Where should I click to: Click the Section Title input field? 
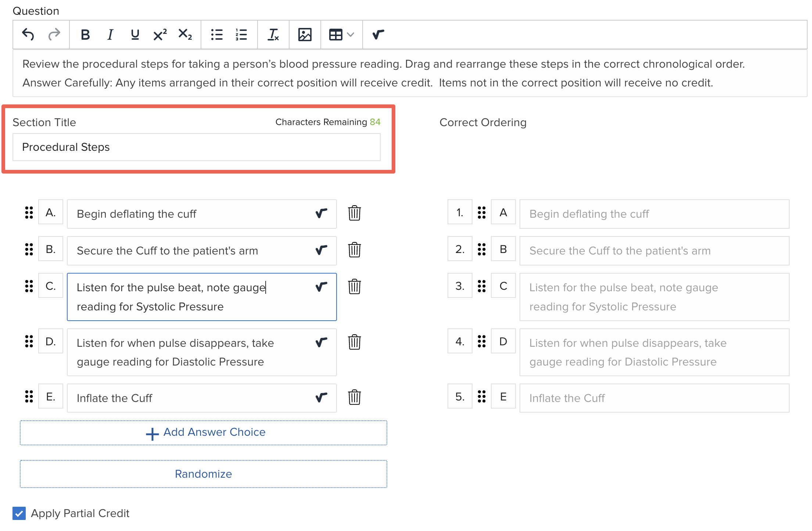coord(197,147)
